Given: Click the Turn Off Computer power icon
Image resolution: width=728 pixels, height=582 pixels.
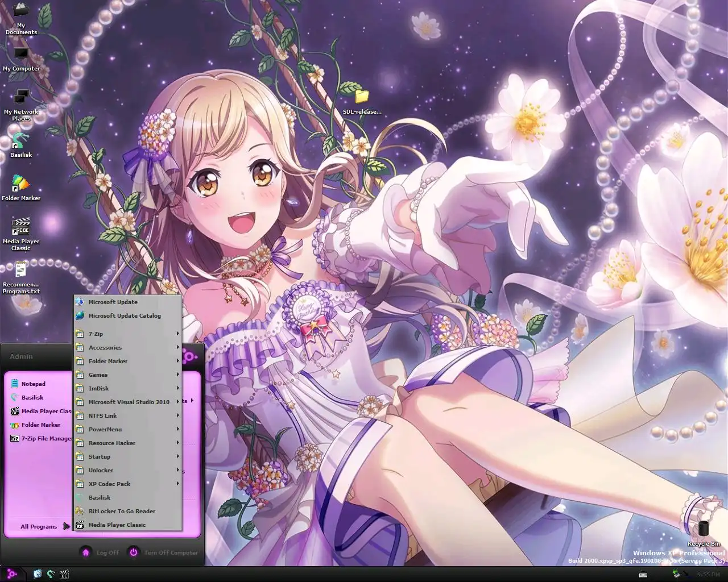Looking at the screenshot, I should pyautogui.click(x=133, y=552).
